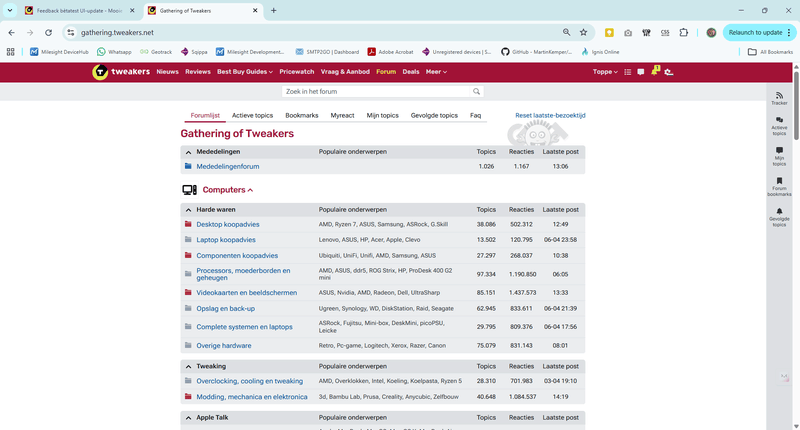Click the Computers monitor icon

click(x=189, y=190)
